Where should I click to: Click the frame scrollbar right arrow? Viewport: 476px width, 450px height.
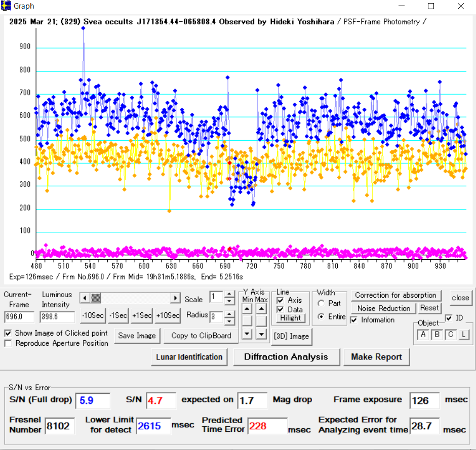click(176, 298)
